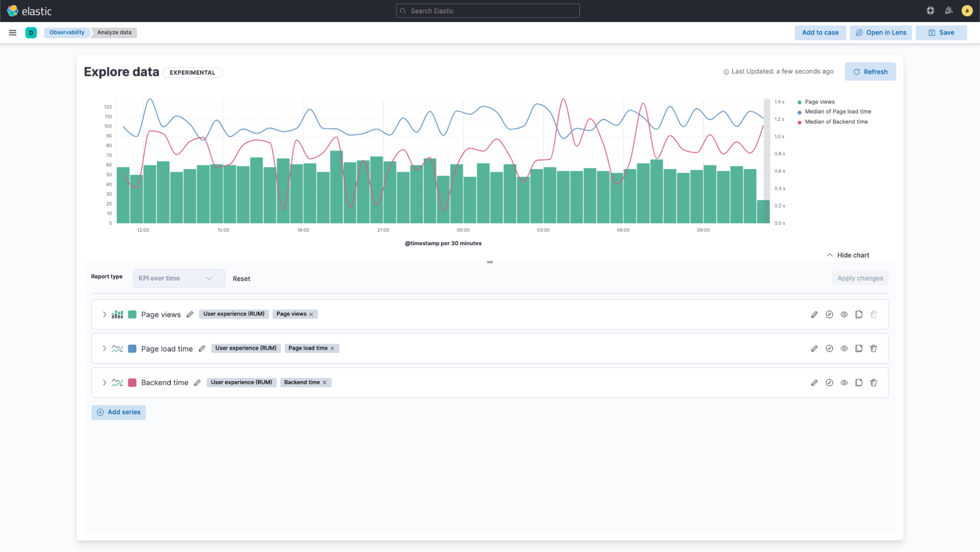
Task: Click the Last Updated info icon
Action: [726, 72]
